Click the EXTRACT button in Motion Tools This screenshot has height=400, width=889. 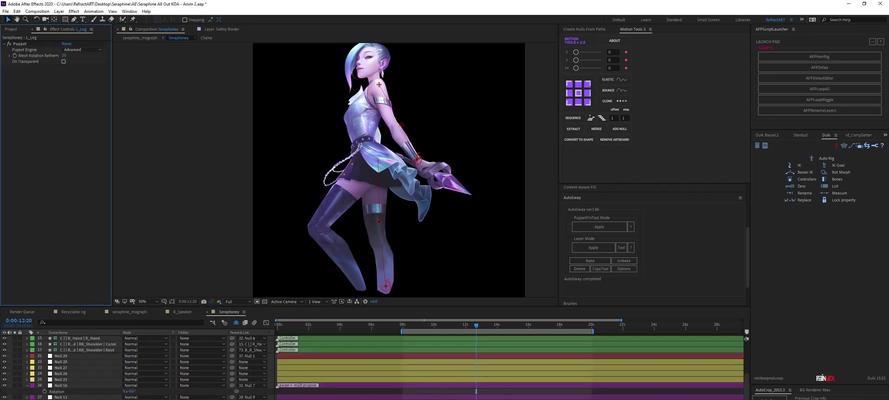[x=573, y=129]
